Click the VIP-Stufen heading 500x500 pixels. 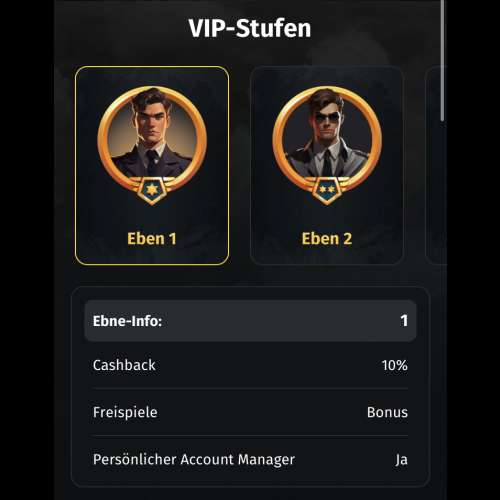click(x=250, y=28)
